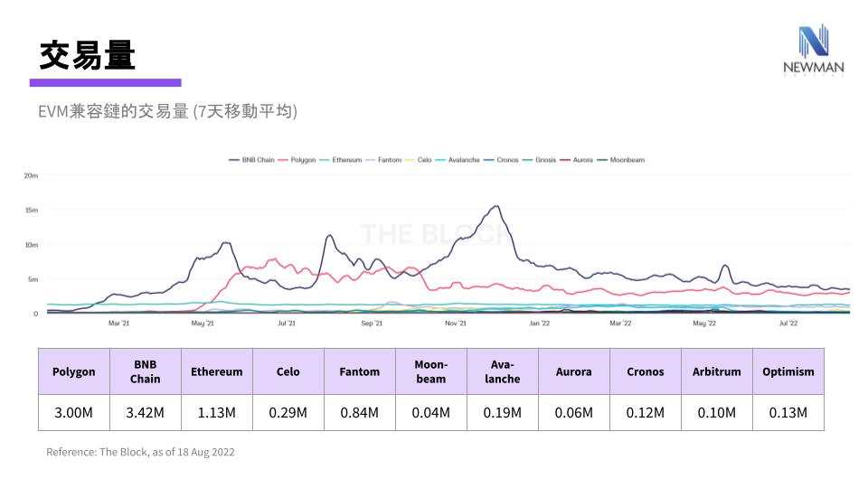Select the EVM兼容鏈的交易量 subtitle text

click(168, 111)
